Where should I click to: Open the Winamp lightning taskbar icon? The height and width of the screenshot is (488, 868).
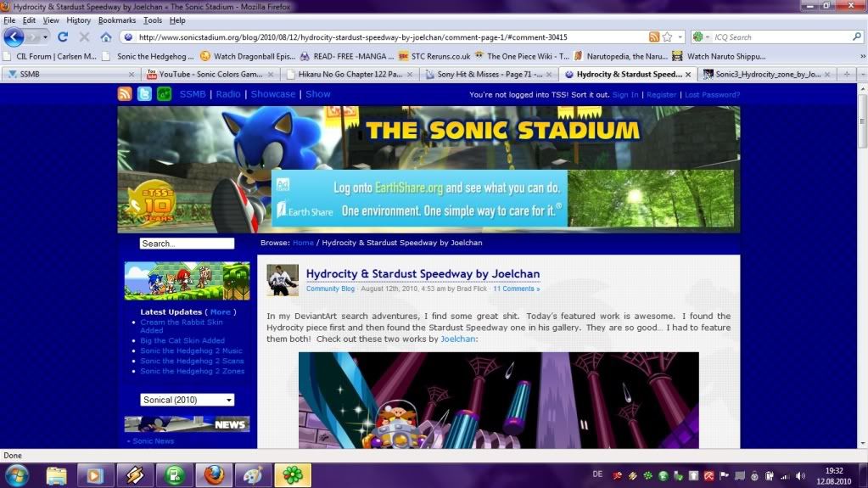pos(135,475)
